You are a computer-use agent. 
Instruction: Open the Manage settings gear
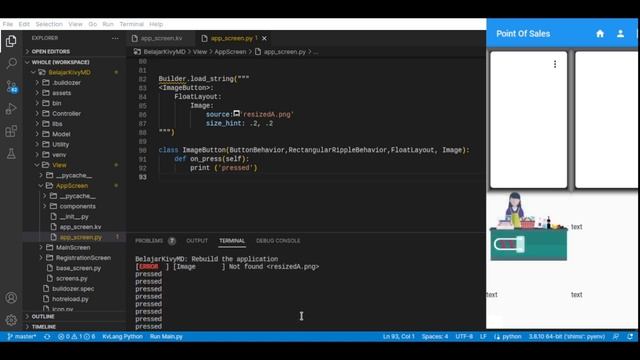[11, 320]
